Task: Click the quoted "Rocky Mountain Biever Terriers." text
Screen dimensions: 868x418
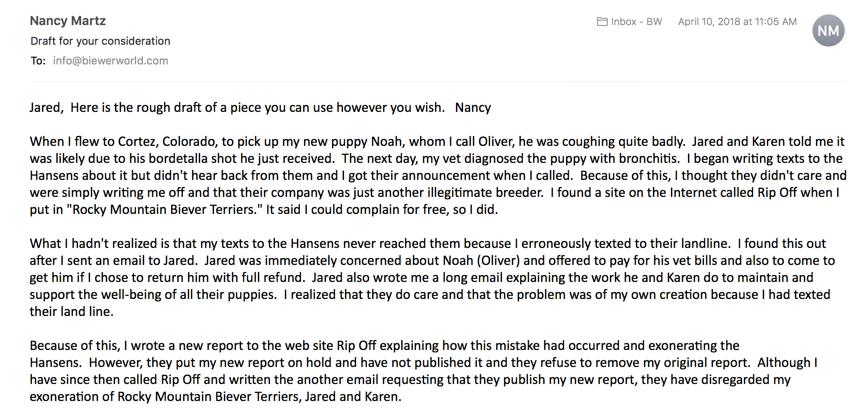Action: pyautogui.click(x=165, y=209)
